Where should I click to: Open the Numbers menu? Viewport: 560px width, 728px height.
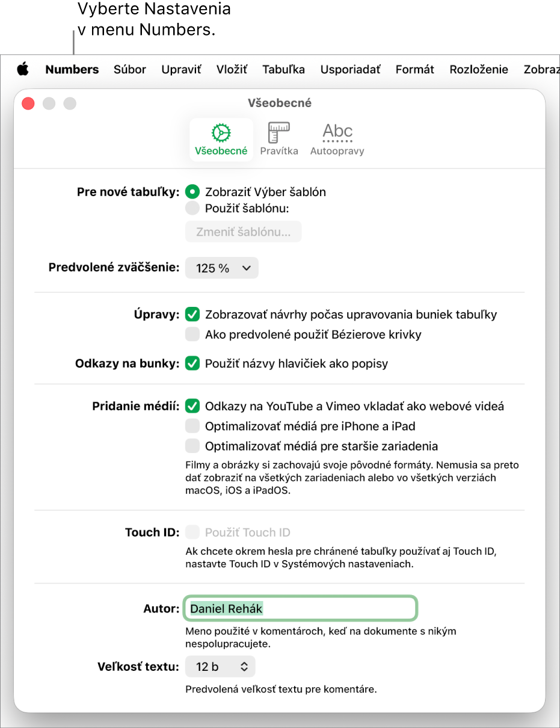pos(72,69)
